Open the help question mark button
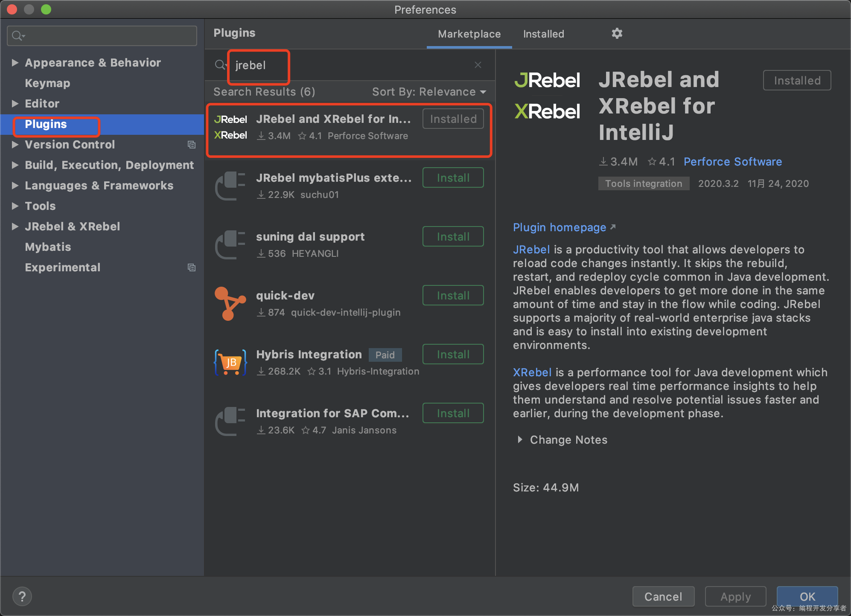Image resolution: width=851 pixels, height=616 pixels. click(22, 596)
